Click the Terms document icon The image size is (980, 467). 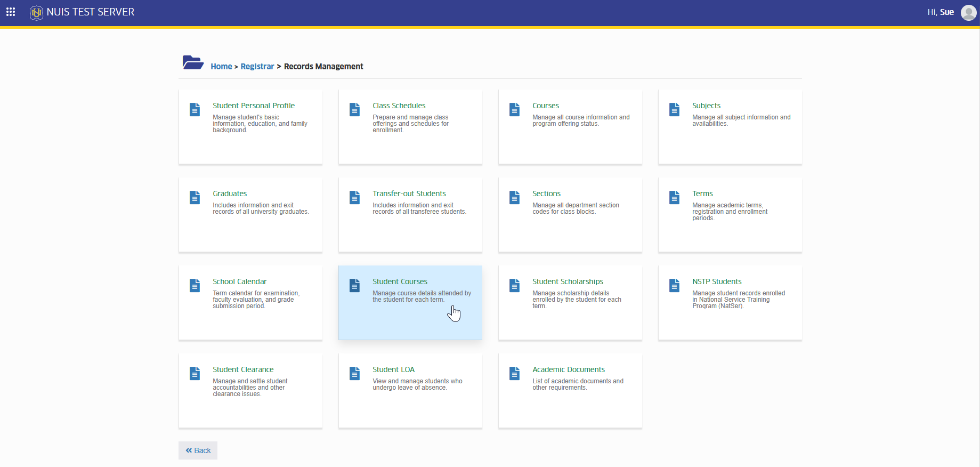point(675,197)
